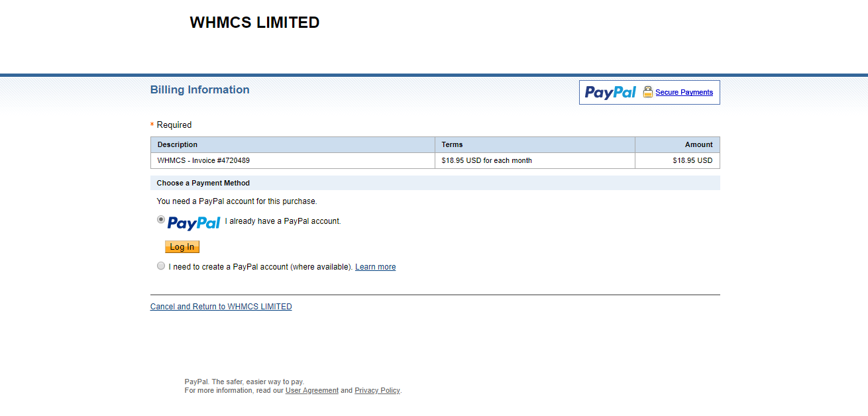Open the User Agreement link

click(x=312, y=391)
